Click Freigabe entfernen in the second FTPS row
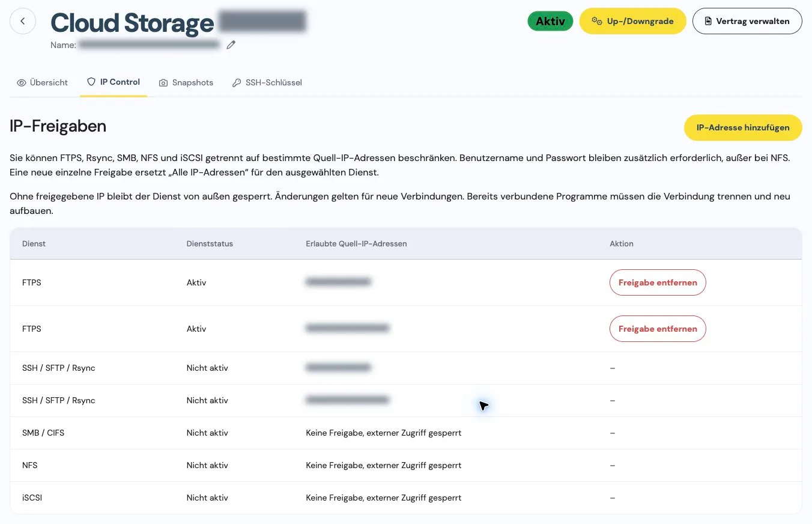The width and height of the screenshot is (812, 524). (x=658, y=329)
